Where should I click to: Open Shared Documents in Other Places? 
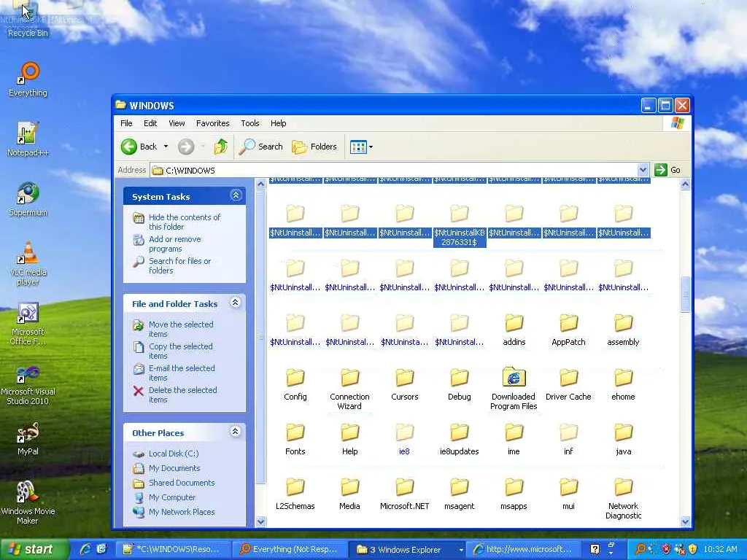pos(182,483)
